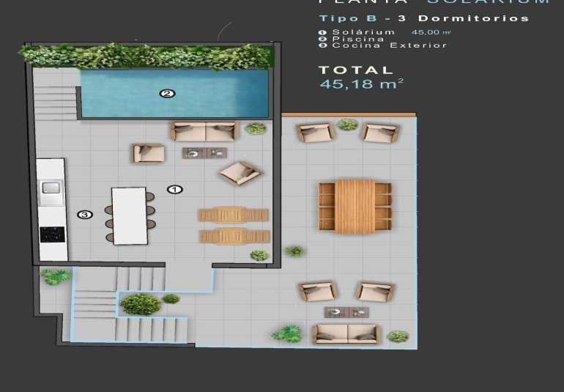This screenshot has width=564, height=392.
Task: Click the large wooden dining table
Action: (355, 207)
